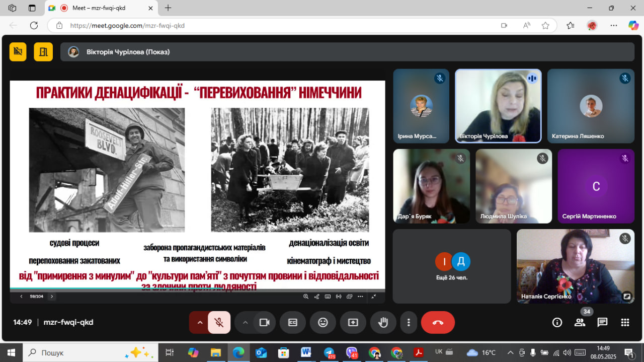644x362 pixels.
Task: Open the 'Ещё 26 чел.' participants tile
Action: coord(452,266)
